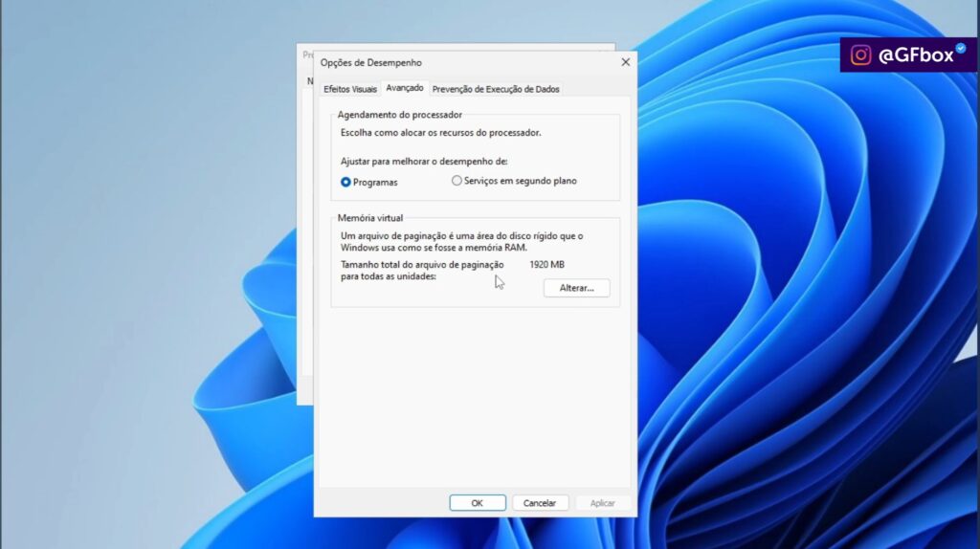Select the Avançado tab
This screenshot has height=549, width=980.
pos(405,88)
